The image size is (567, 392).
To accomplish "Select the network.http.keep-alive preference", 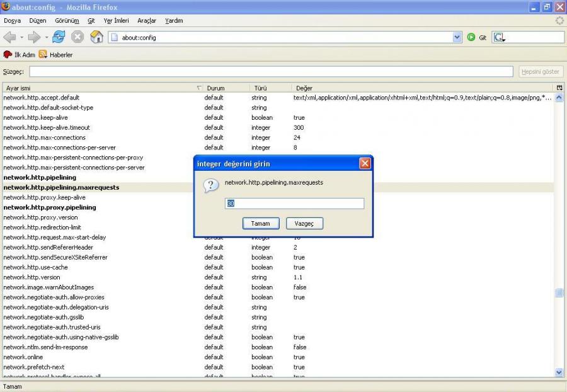I will pos(278,117).
